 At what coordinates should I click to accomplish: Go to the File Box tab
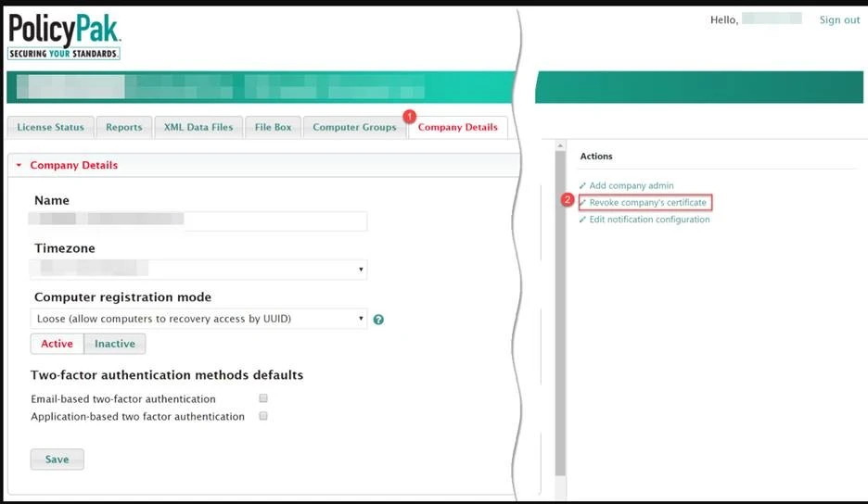(273, 127)
